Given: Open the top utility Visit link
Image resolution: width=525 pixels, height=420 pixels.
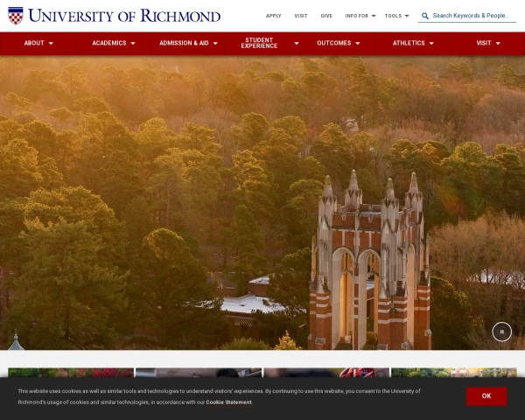Looking at the screenshot, I should coord(301,16).
